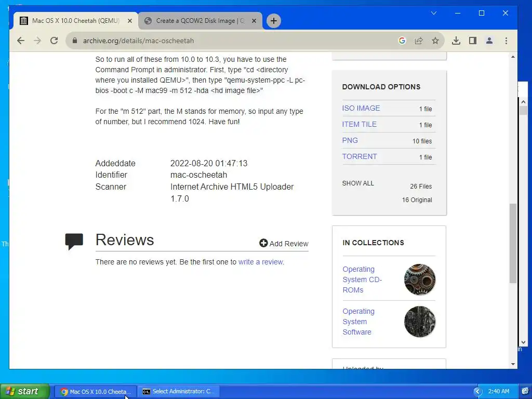View site info via the padlock icon
Viewport: 532px width, 399px height.
[75, 41]
